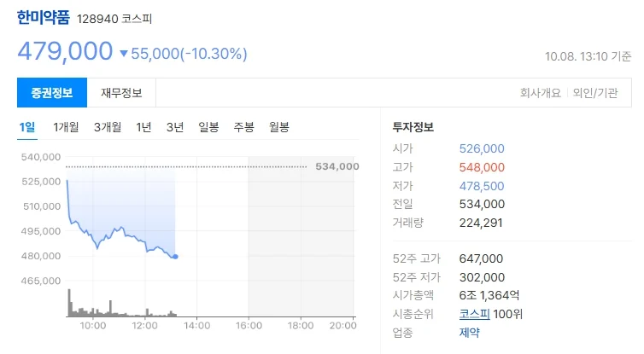Viewport: 644px width, 354px height.
Task: Click the blue endpoint dot on price chart
Action: click(x=176, y=257)
